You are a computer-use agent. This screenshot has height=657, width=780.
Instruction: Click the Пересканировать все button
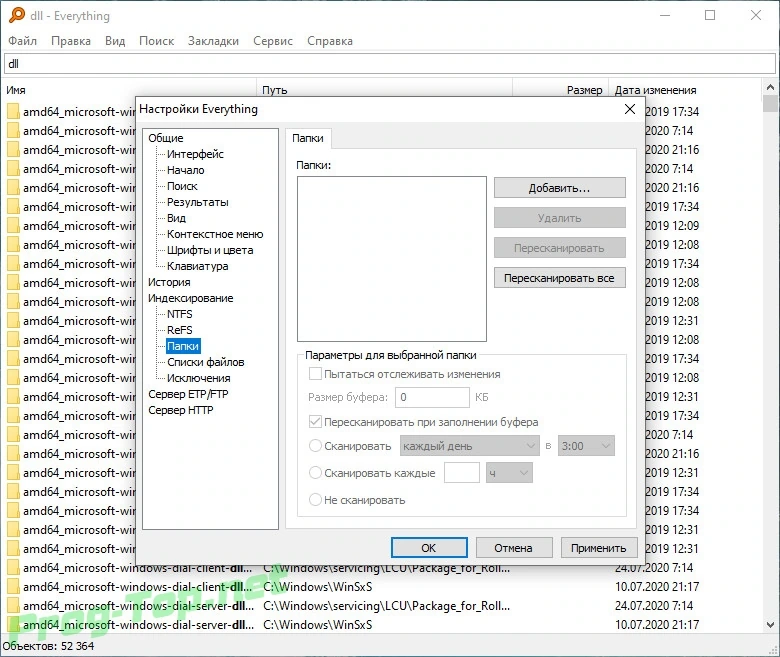pos(560,278)
